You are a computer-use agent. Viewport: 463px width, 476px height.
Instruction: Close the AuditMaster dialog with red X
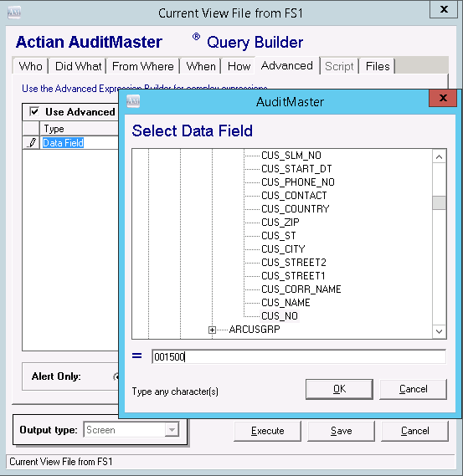(443, 98)
